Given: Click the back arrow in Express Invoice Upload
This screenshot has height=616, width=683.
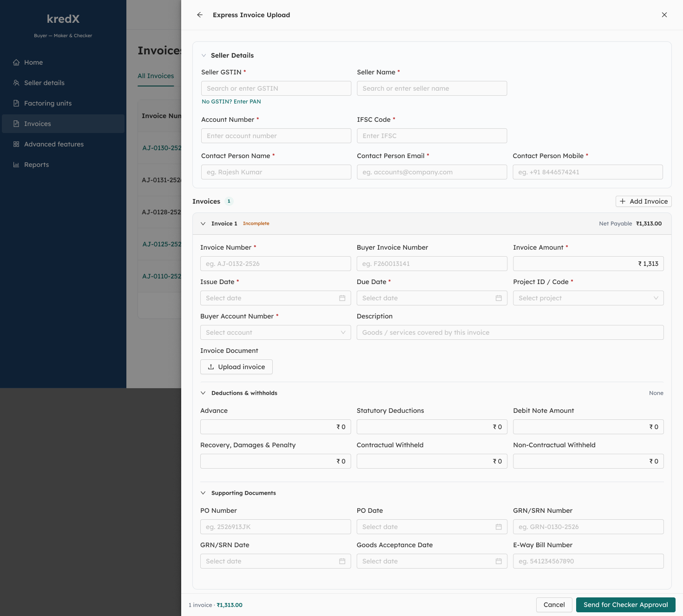Looking at the screenshot, I should tap(200, 15).
